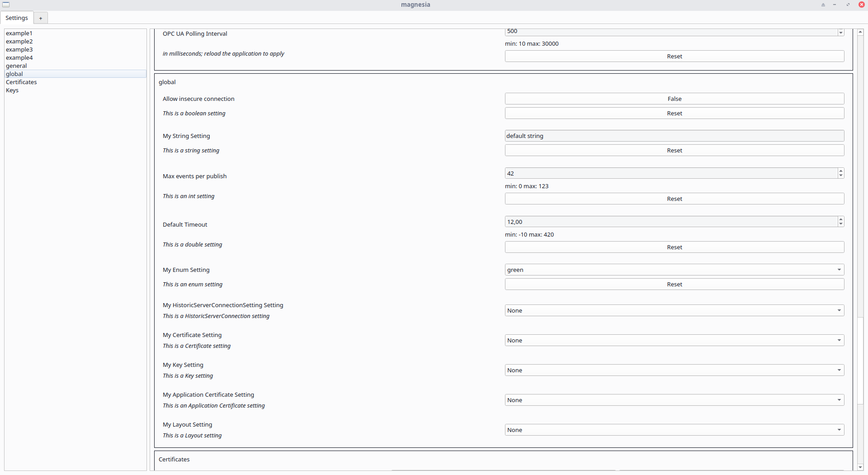Click the scroll up arrow of settings panel
The width and height of the screenshot is (868, 475).
[x=860, y=32]
